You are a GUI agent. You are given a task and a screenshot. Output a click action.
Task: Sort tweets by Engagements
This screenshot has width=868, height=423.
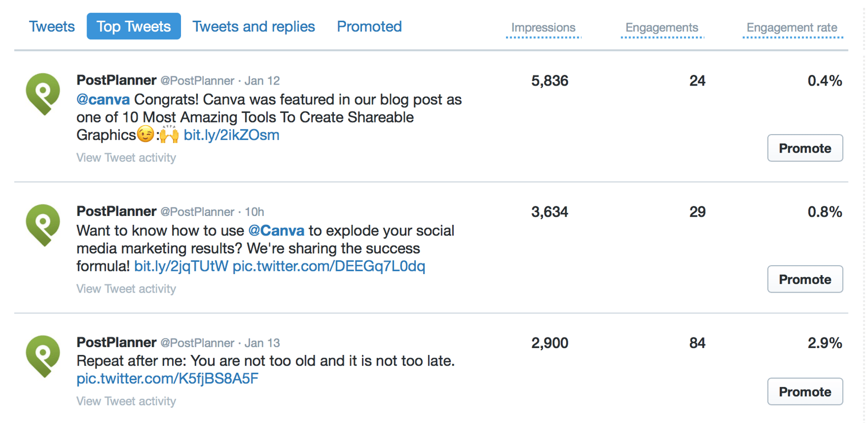[662, 27]
